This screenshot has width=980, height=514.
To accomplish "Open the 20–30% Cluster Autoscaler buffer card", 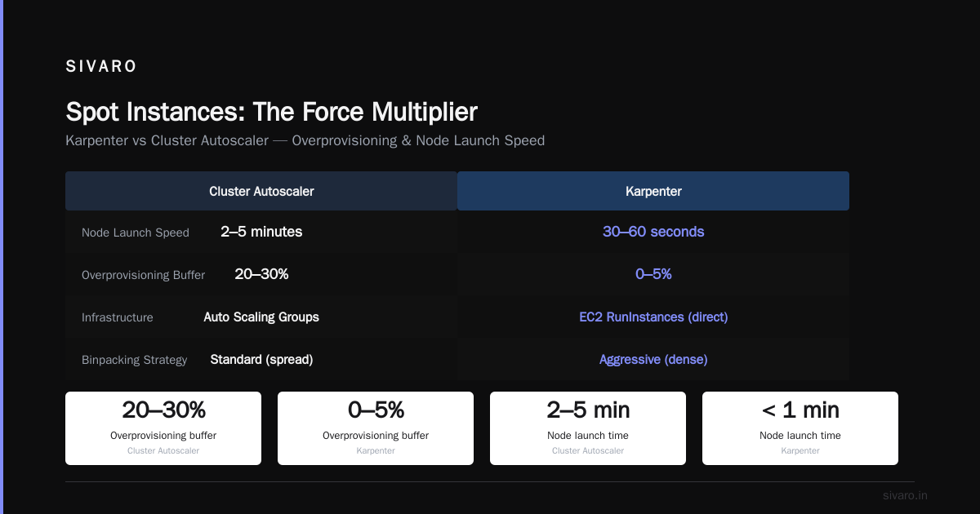I will tap(163, 428).
